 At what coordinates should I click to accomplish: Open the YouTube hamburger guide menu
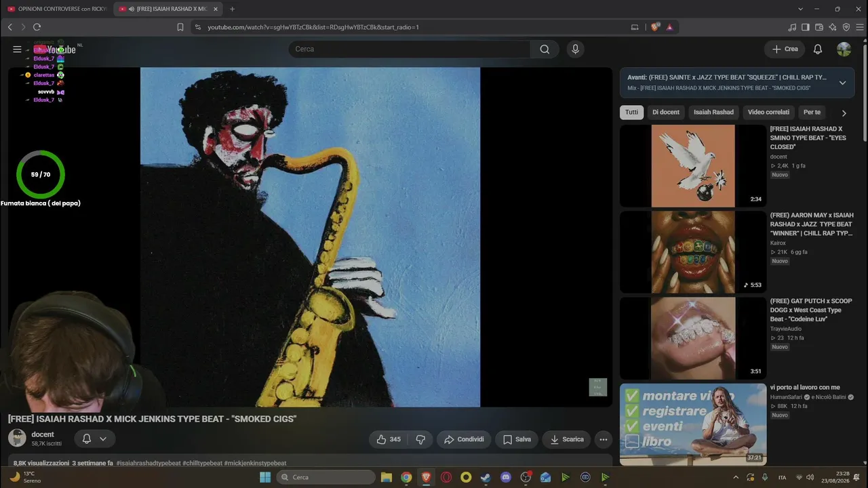click(17, 49)
